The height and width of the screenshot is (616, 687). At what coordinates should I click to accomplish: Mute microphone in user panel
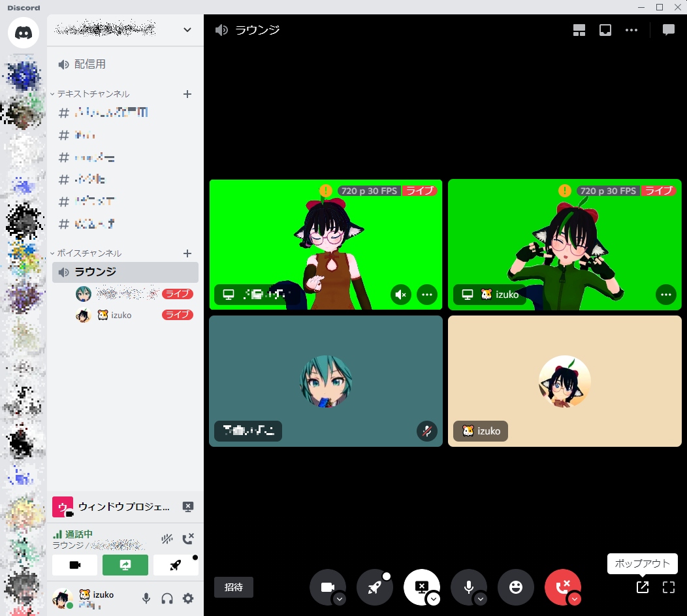coord(146,598)
